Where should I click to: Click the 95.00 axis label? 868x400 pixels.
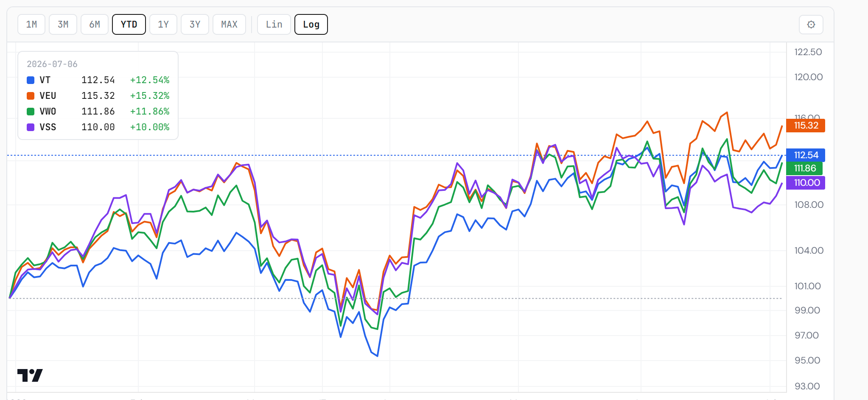tap(807, 361)
